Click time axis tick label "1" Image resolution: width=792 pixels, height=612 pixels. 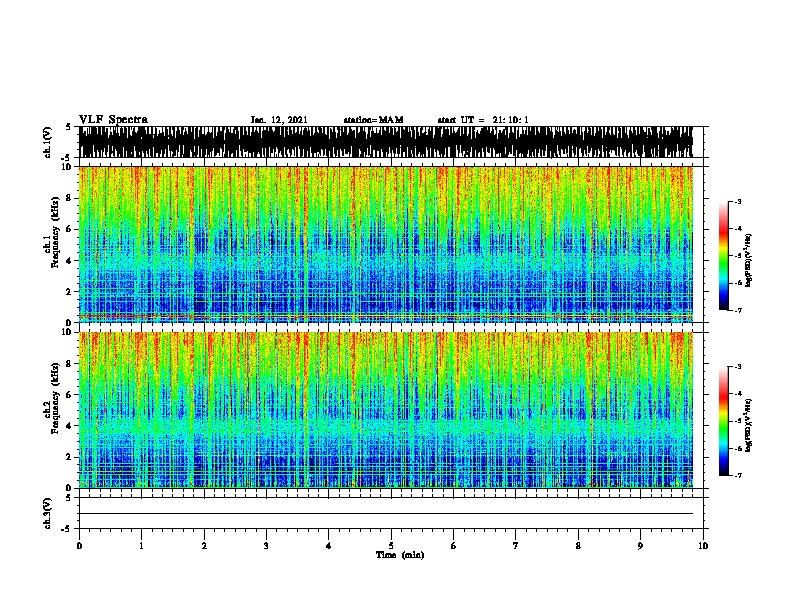[x=141, y=546]
